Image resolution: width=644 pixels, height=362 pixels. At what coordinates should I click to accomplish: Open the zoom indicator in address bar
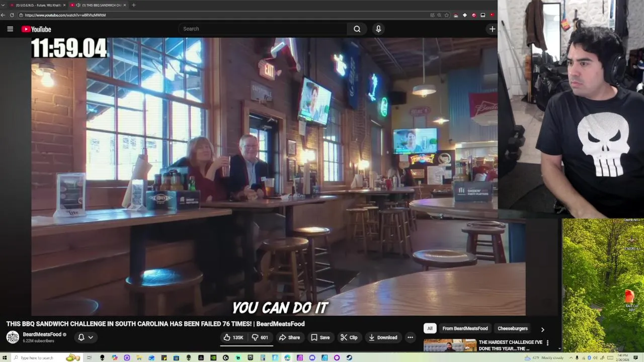point(439,15)
